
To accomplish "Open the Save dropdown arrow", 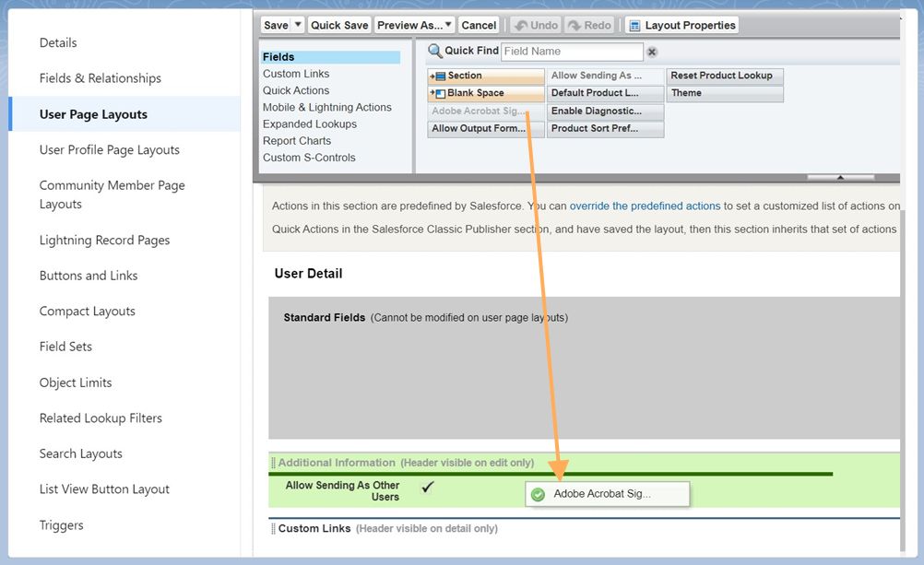I will [298, 25].
